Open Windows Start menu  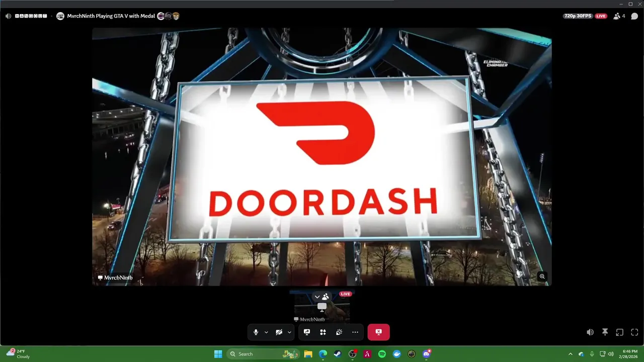point(218,354)
